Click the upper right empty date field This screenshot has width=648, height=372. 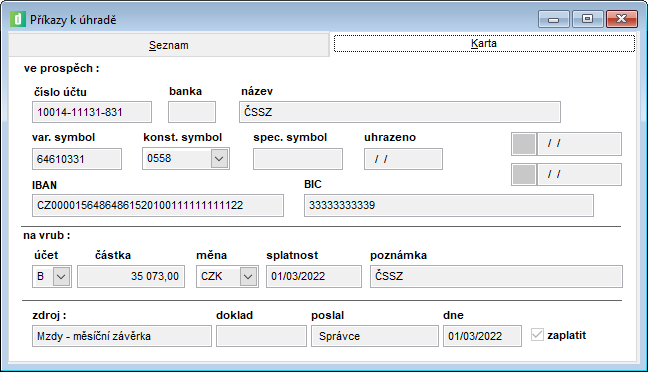pos(579,144)
